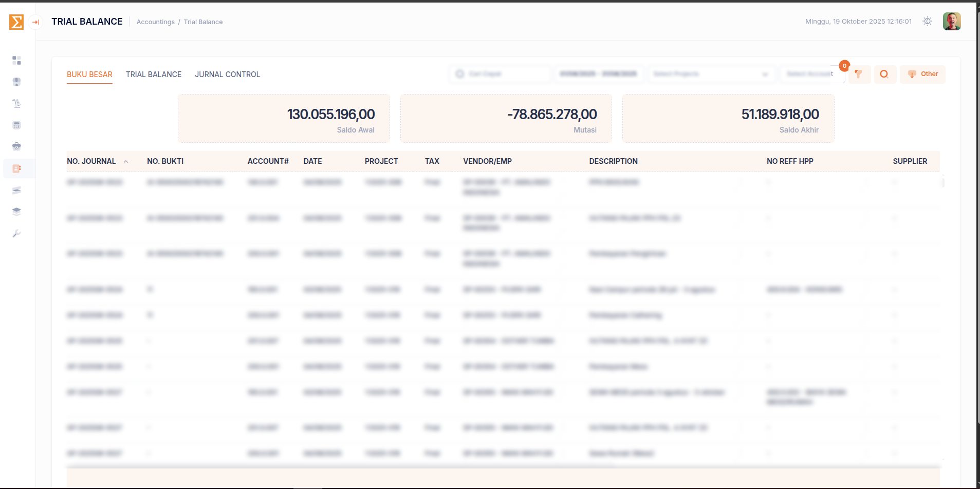Open the user profile avatar
Image resolution: width=980 pixels, height=489 pixels.
click(x=951, y=22)
